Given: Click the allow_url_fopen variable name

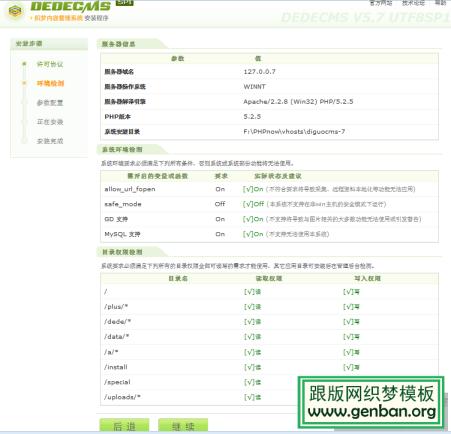Looking at the screenshot, I should (130, 189).
